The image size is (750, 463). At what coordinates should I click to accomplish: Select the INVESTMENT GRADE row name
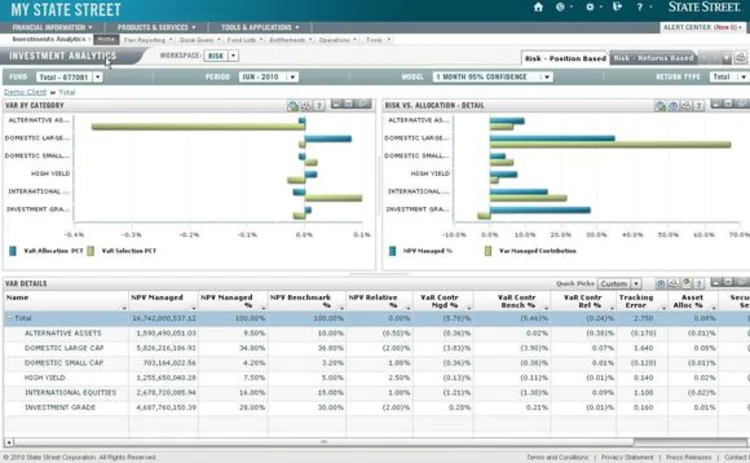pyautogui.click(x=60, y=407)
